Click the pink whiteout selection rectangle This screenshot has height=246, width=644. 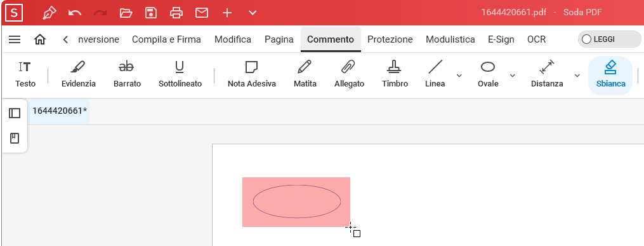click(296, 202)
